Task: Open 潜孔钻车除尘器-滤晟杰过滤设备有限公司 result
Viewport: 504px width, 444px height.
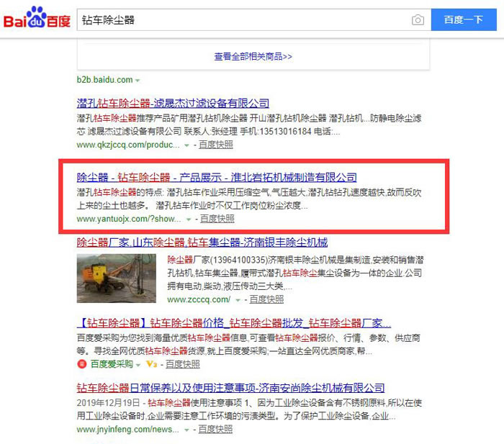Action: tap(173, 103)
